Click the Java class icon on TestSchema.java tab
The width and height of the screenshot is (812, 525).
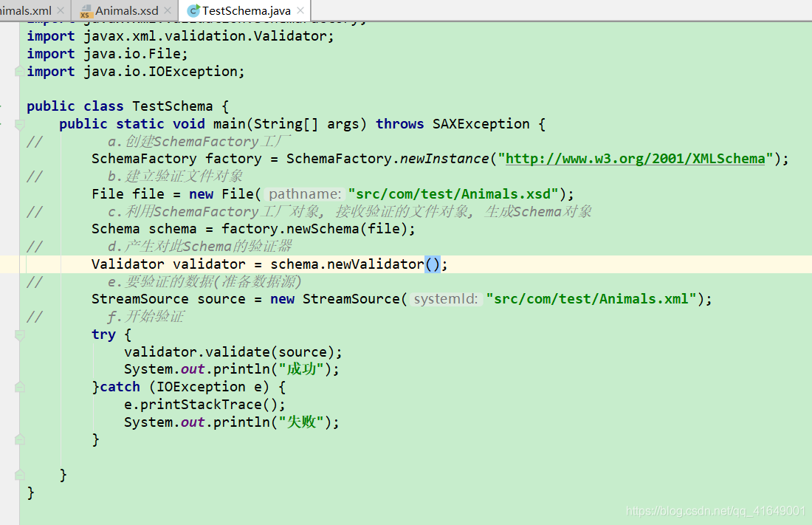tap(193, 10)
